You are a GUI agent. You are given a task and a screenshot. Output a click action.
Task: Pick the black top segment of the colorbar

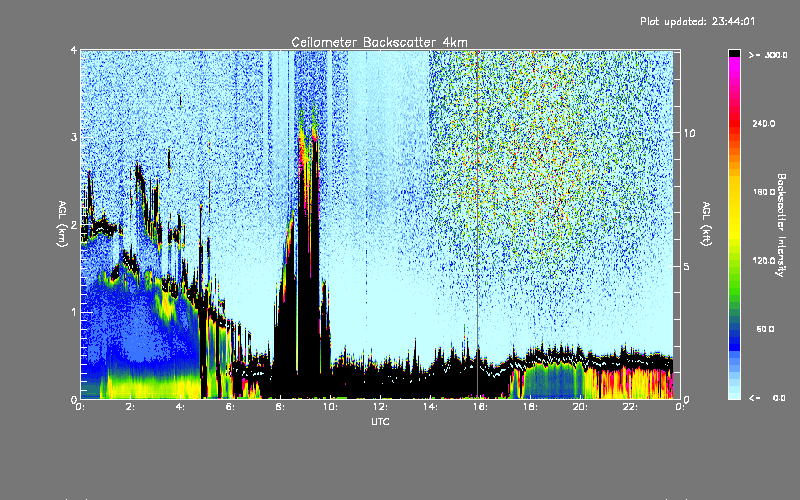[734, 53]
